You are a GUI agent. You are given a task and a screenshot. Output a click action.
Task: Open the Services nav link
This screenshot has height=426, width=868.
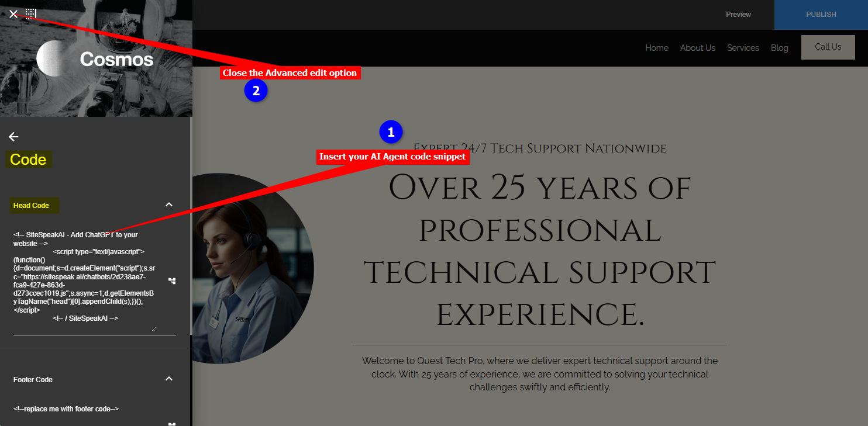click(743, 48)
